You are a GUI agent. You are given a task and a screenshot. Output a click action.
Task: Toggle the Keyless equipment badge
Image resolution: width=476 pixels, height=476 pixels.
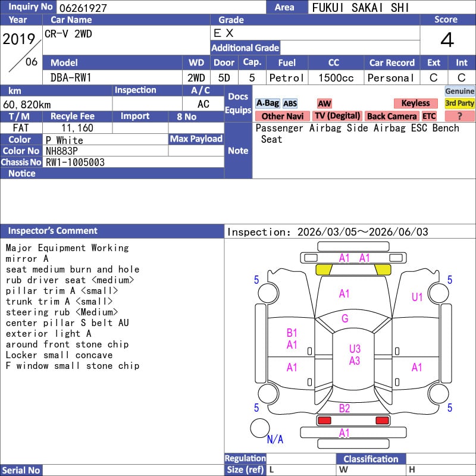pos(415,104)
